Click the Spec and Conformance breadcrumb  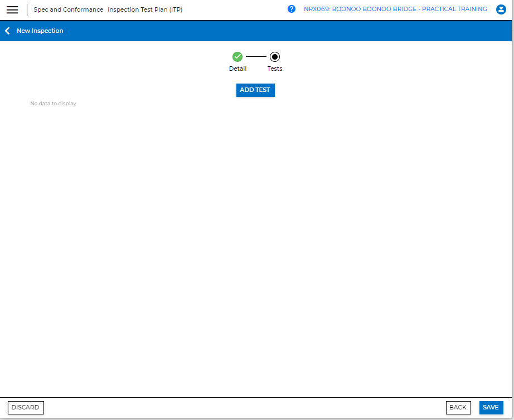[x=68, y=9]
